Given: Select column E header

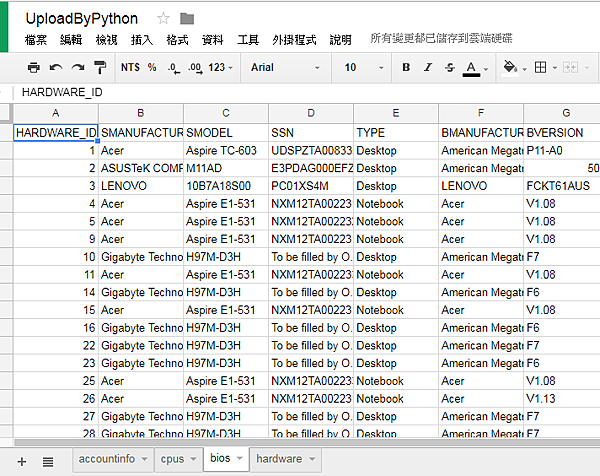Looking at the screenshot, I should (396, 113).
